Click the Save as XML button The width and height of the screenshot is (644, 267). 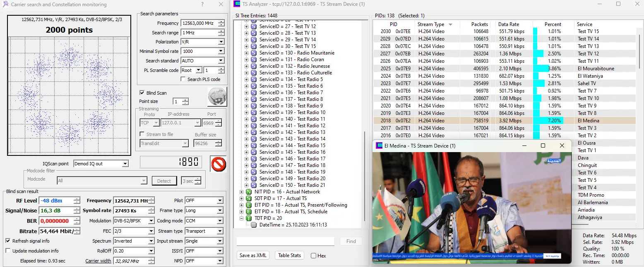pyautogui.click(x=253, y=255)
